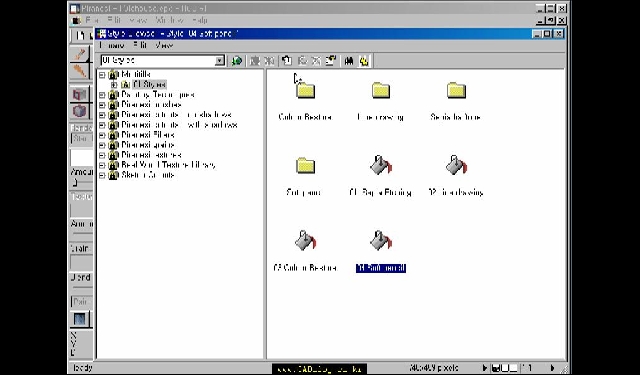Click the Style Browser window title icon
The image size is (640, 375).
coord(102,34)
